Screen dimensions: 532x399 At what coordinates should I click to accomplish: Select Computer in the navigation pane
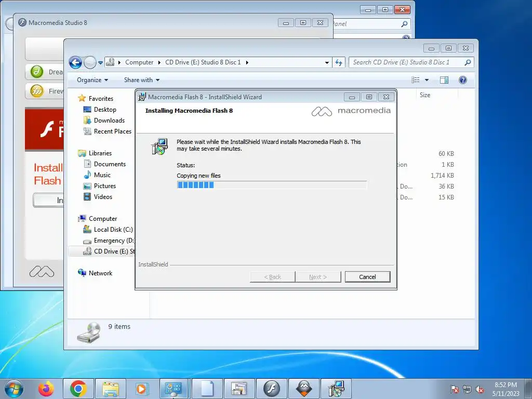(x=103, y=219)
